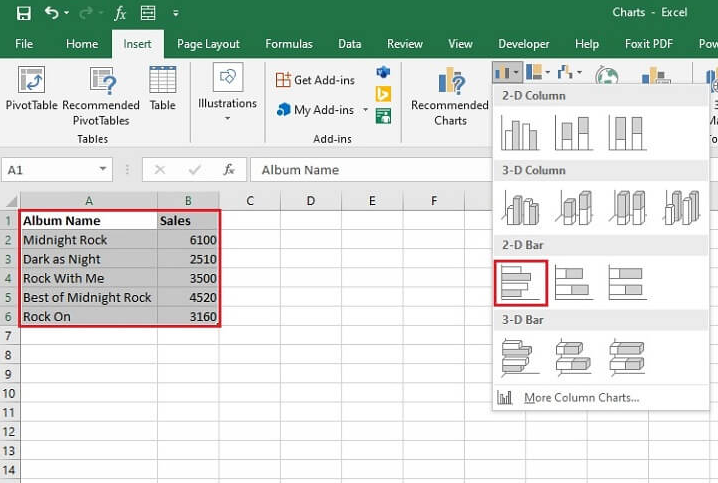Pick the 3-D Stacked Bar chart
The width and height of the screenshot is (718, 483).
click(x=573, y=357)
